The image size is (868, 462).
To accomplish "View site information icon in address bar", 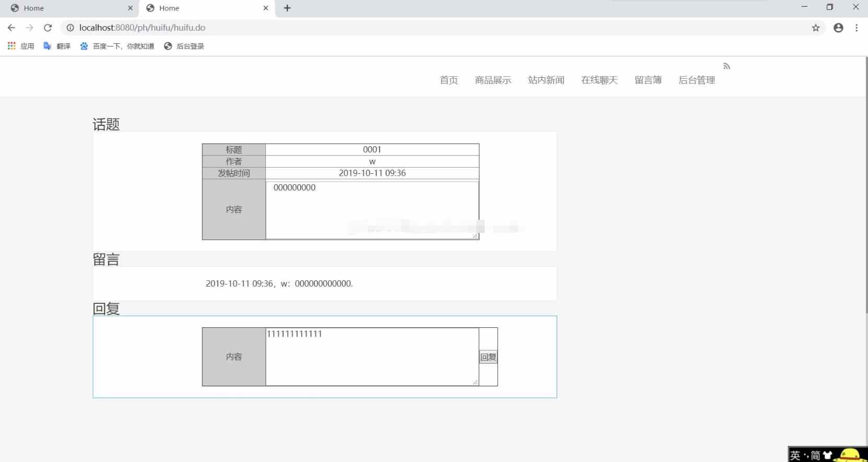I will click(71, 28).
